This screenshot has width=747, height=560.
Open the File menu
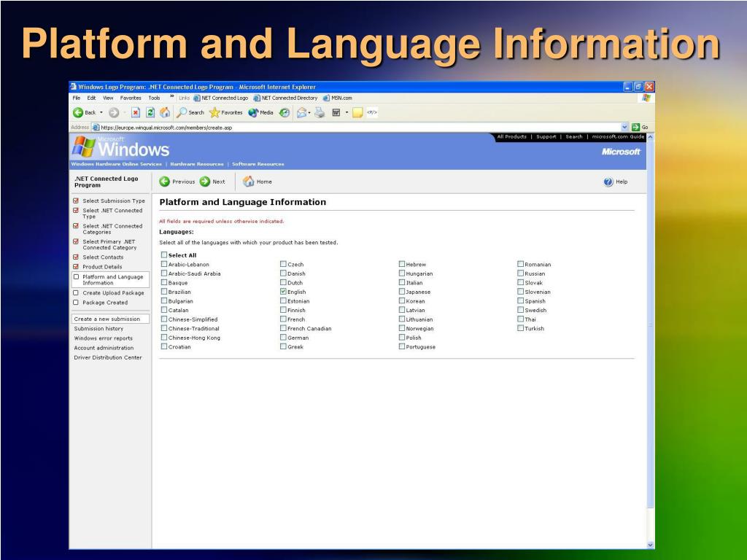click(76, 98)
